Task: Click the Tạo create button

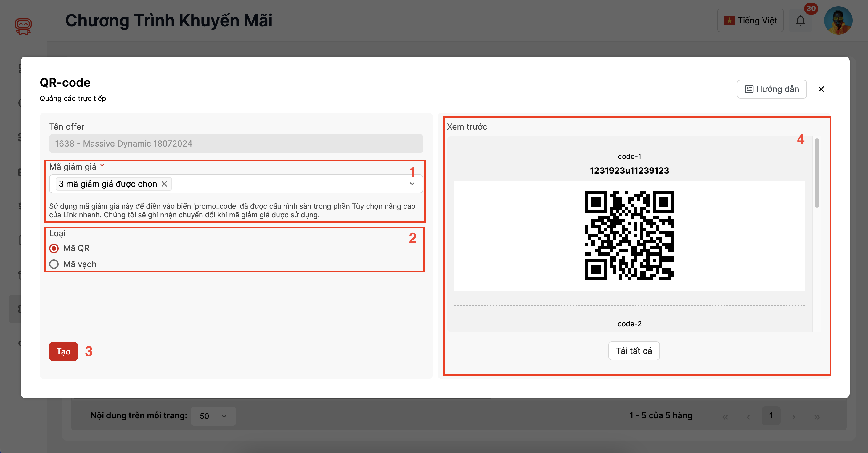Action: coord(63,351)
